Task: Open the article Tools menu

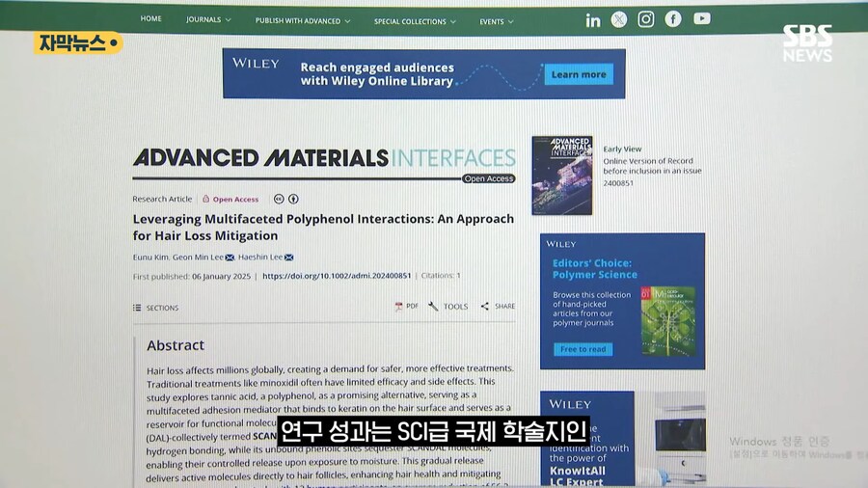Action: click(x=448, y=307)
